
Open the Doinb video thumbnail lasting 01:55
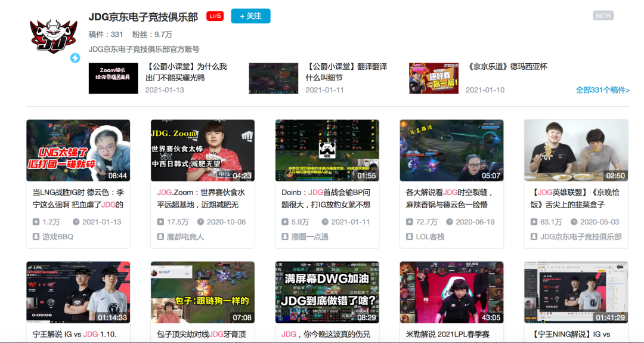click(x=327, y=150)
